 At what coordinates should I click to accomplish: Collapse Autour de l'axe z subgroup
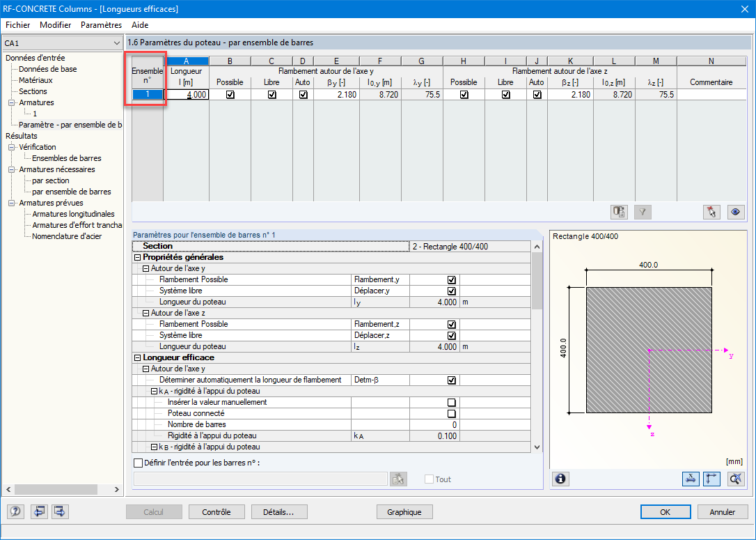coord(145,313)
